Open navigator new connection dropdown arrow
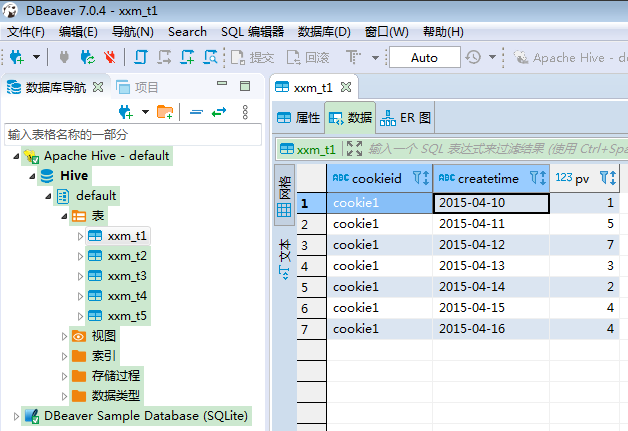628x431 pixels. (x=145, y=112)
